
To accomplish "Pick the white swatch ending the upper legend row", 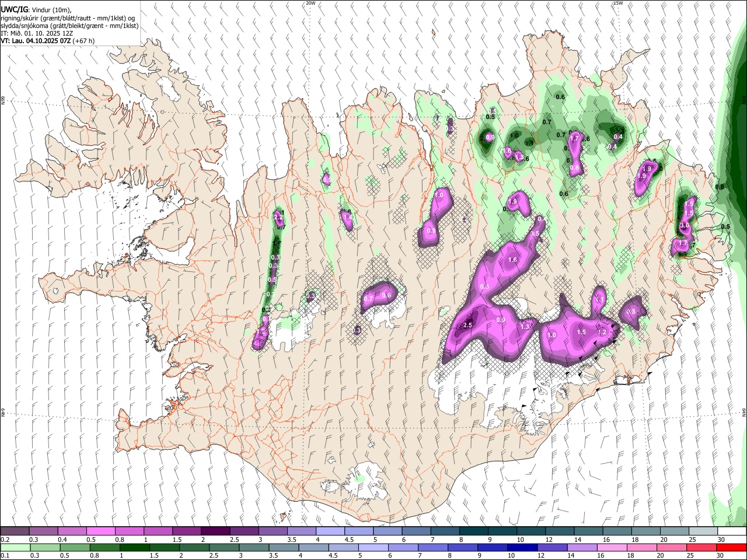I will [731, 531].
